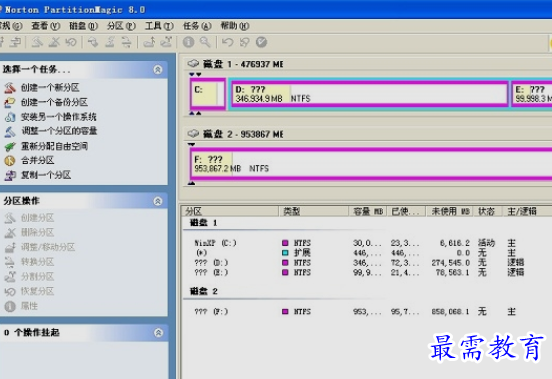Click the 调整/移动分区 operation
This screenshot has height=379, width=552.
[x=48, y=247]
